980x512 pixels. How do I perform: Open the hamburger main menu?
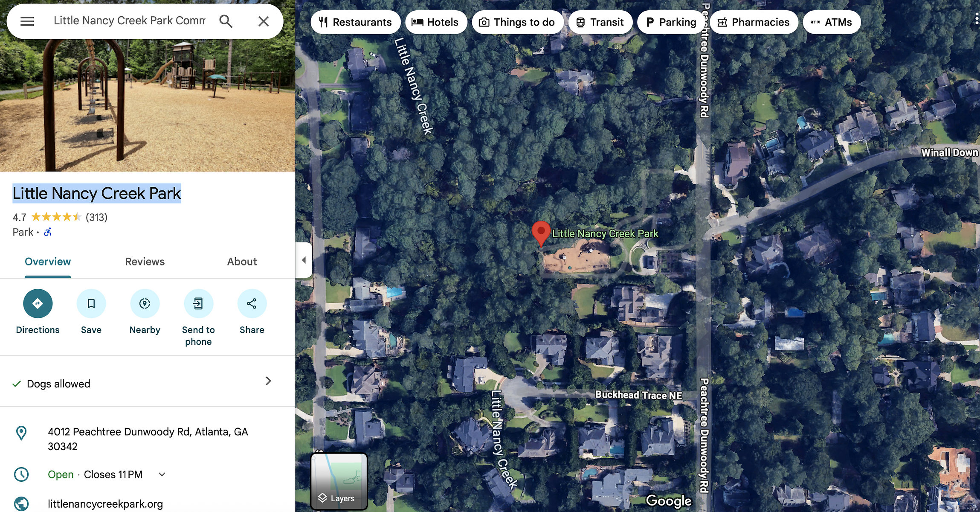[27, 21]
